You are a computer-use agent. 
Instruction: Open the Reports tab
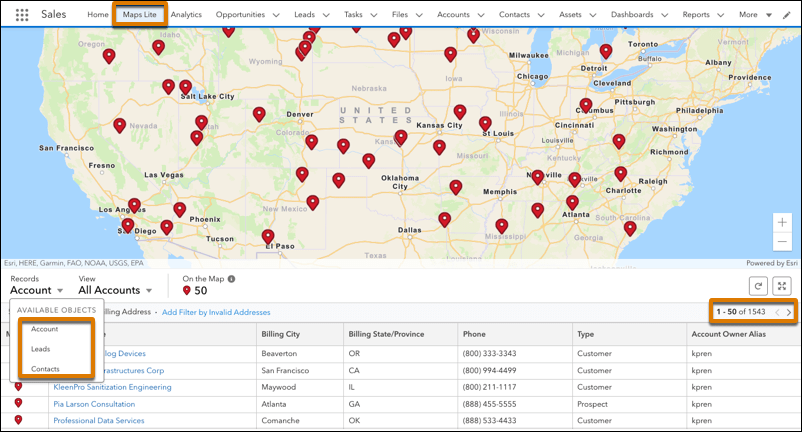[696, 15]
